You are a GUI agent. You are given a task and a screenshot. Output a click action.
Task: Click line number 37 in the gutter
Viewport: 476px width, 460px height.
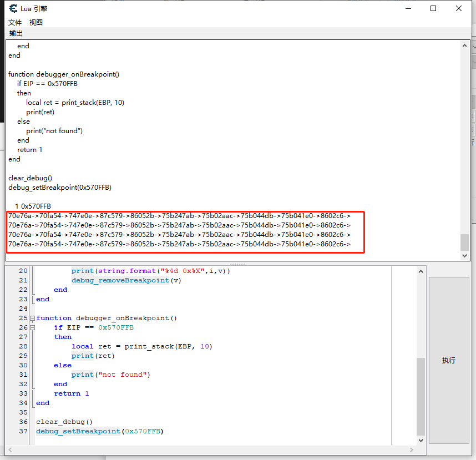click(x=23, y=431)
